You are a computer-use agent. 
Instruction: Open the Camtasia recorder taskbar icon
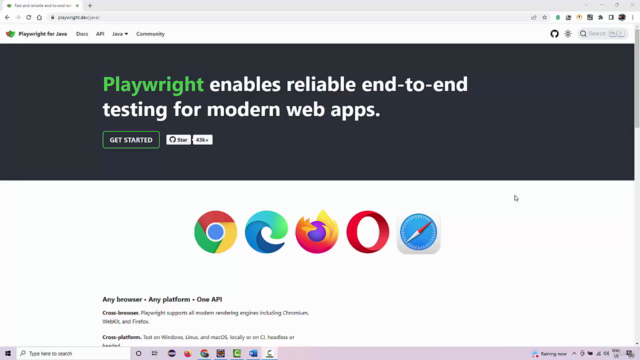coord(269,353)
